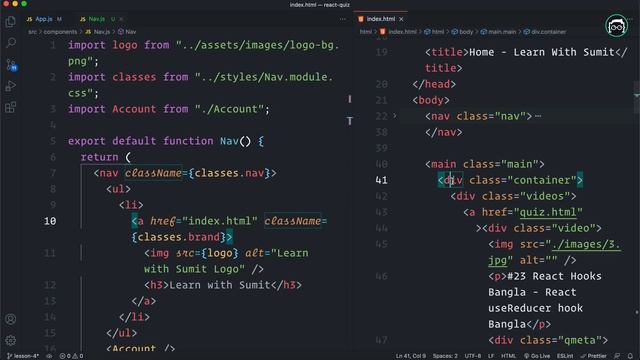
Task: Open the Accounts menu icon
Action: [x=11, y=319]
